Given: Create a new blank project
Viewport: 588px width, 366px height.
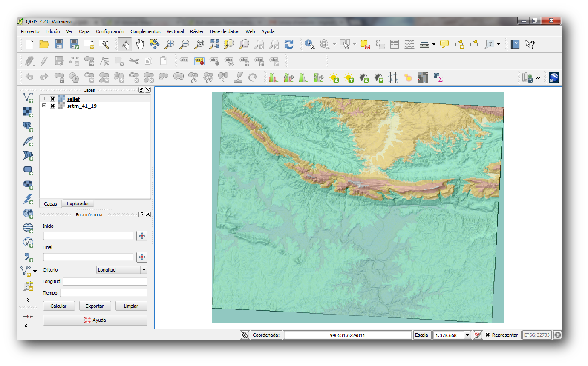Looking at the screenshot, I should 29,44.
